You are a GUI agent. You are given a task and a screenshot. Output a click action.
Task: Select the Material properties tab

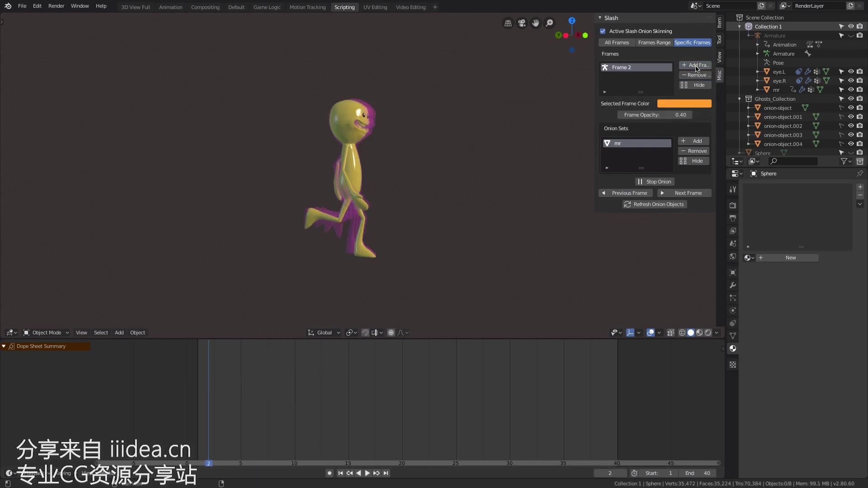click(733, 348)
